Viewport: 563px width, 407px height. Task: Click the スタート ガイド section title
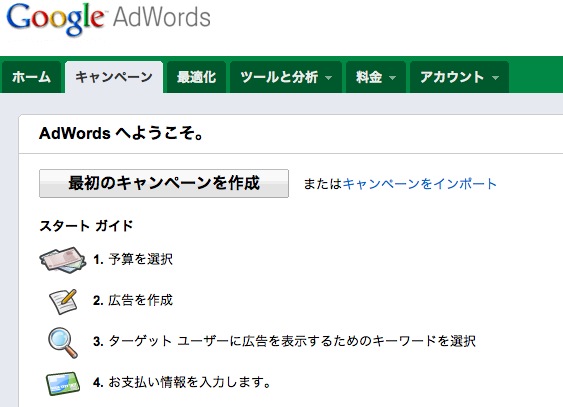(86, 226)
